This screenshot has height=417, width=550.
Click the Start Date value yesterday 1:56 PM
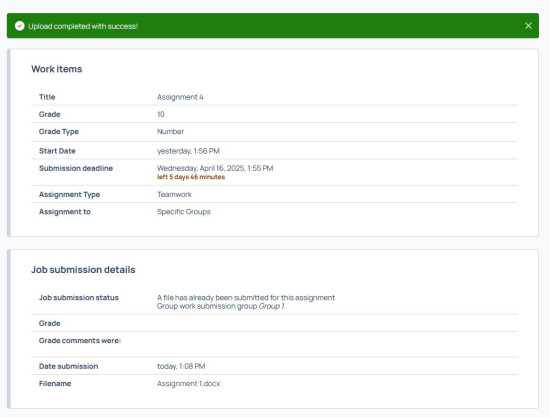[x=188, y=151]
